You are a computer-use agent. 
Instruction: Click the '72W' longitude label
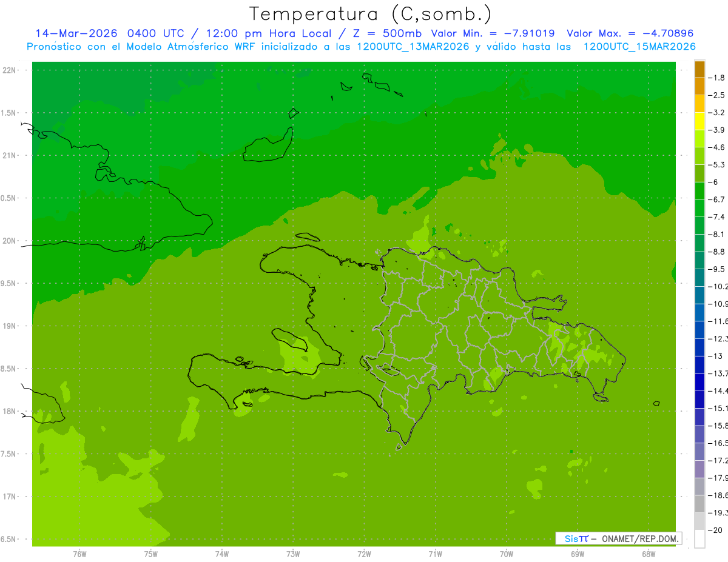tap(364, 554)
